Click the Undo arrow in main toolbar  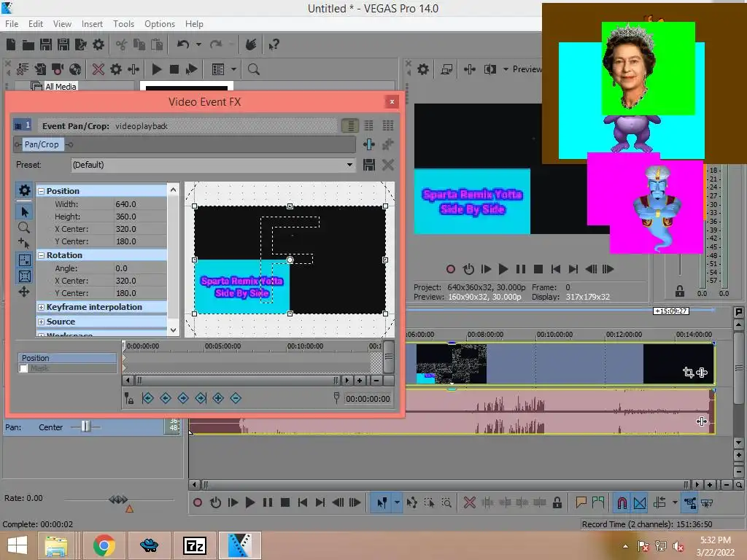[x=183, y=44]
